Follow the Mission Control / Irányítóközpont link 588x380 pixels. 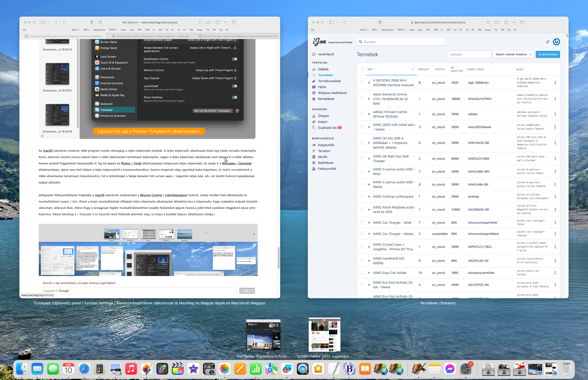pyautogui.click(x=163, y=195)
